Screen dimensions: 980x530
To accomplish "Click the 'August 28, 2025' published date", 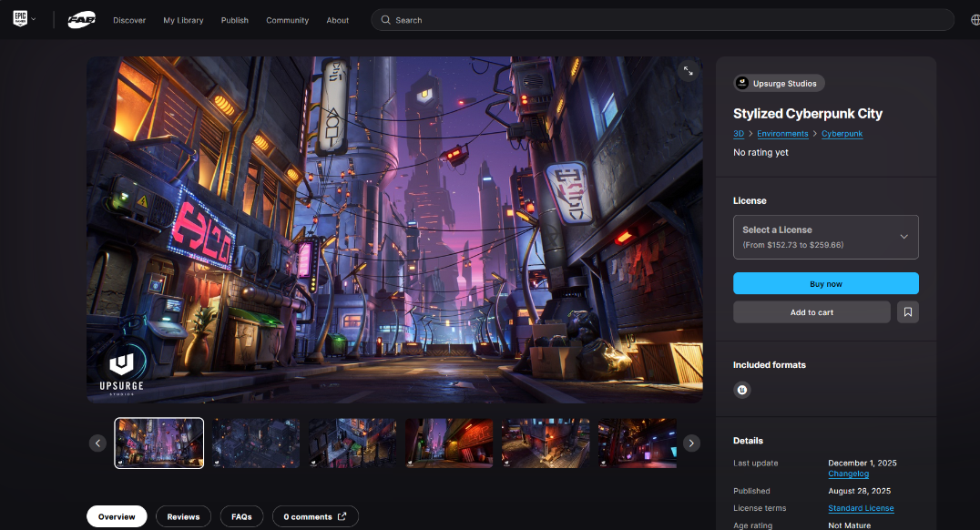I will 860,491.
